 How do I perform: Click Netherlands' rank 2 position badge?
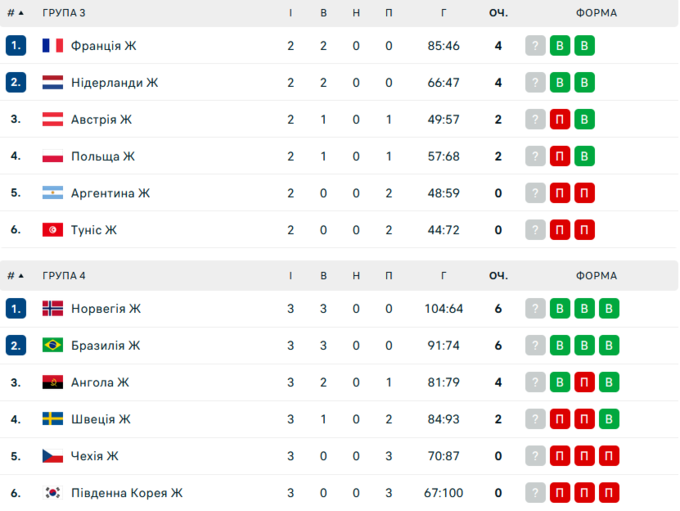coord(16,83)
